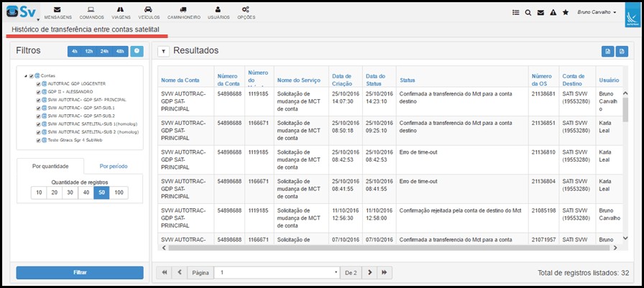This screenshot has width=644, height=288.
Task: Click the magnifier search icon
Action: click(528, 12)
